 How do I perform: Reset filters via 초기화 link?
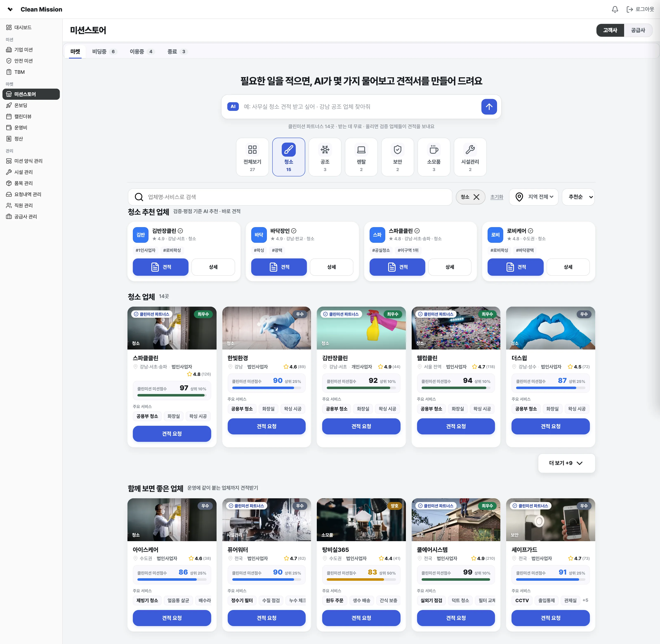(x=496, y=197)
